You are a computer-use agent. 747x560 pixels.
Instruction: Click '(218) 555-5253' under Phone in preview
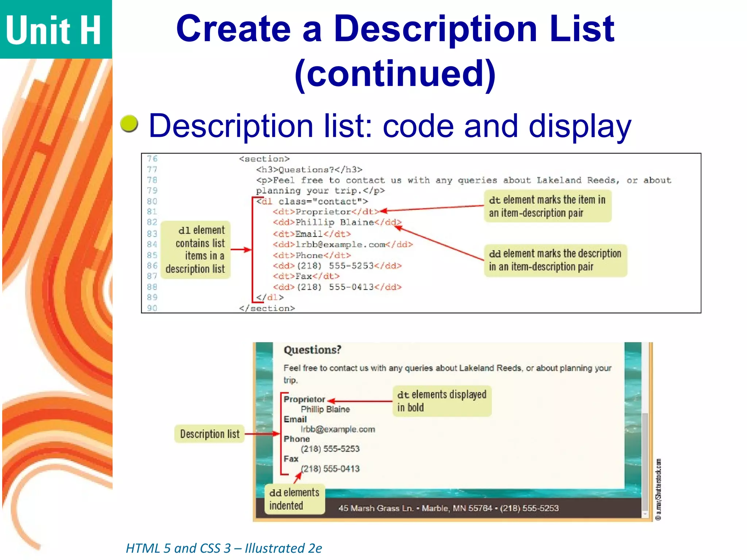pos(330,449)
